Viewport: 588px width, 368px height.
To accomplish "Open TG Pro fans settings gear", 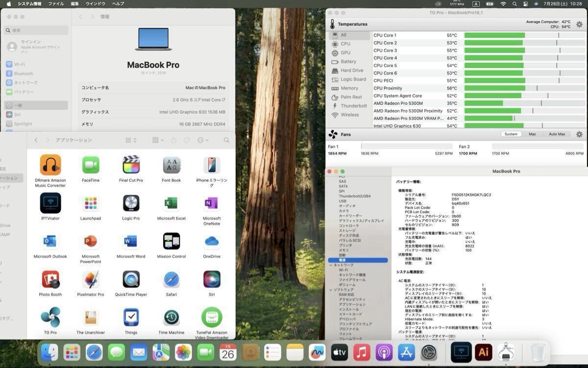I will click(x=579, y=134).
